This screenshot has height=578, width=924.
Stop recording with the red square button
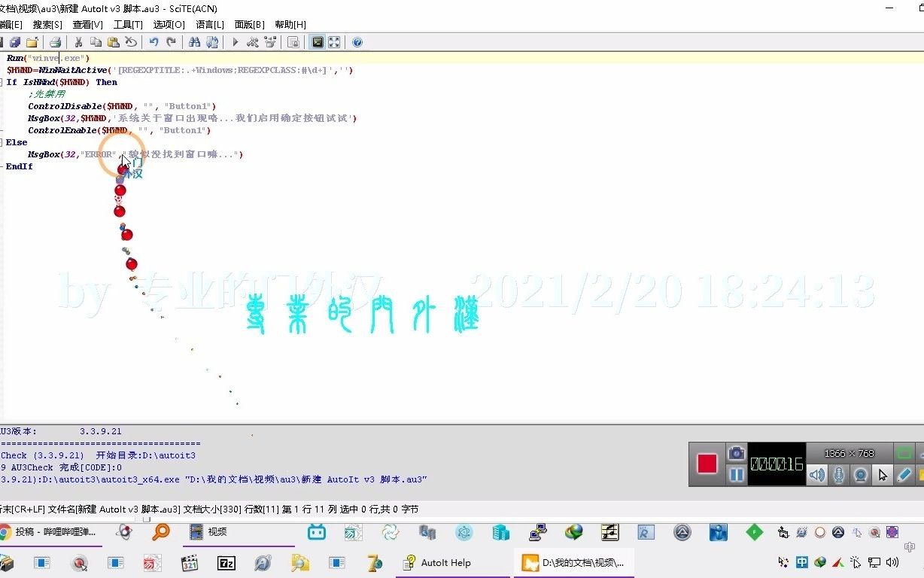707,463
